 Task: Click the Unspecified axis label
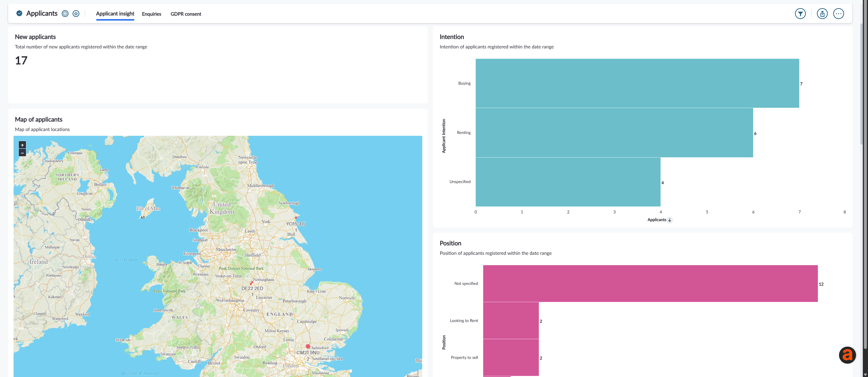tap(460, 182)
